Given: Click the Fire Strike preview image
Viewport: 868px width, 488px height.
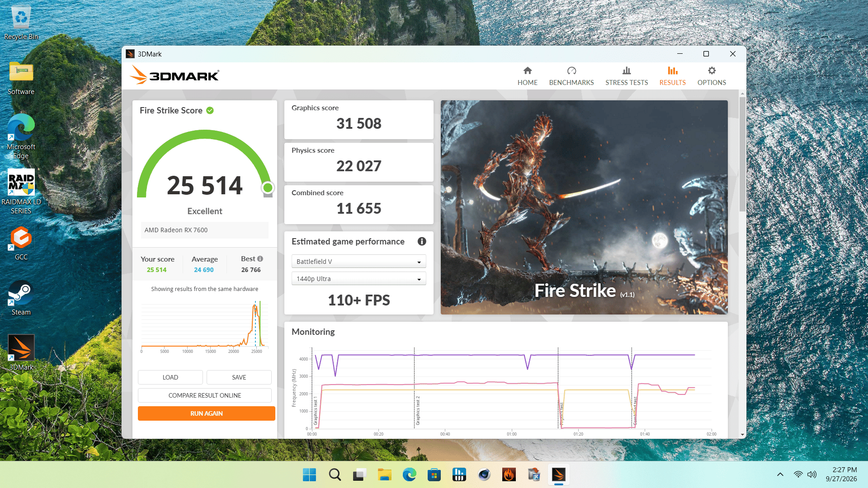Looking at the screenshot, I should [x=584, y=207].
